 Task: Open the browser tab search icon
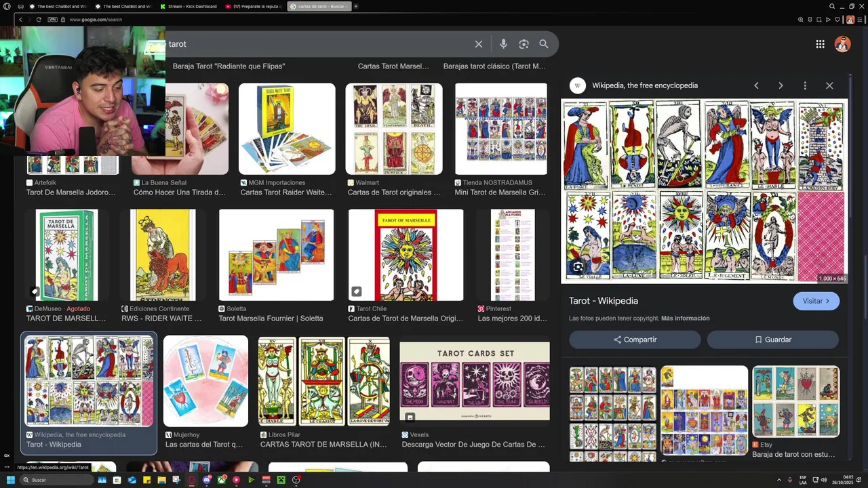[832, 6]
